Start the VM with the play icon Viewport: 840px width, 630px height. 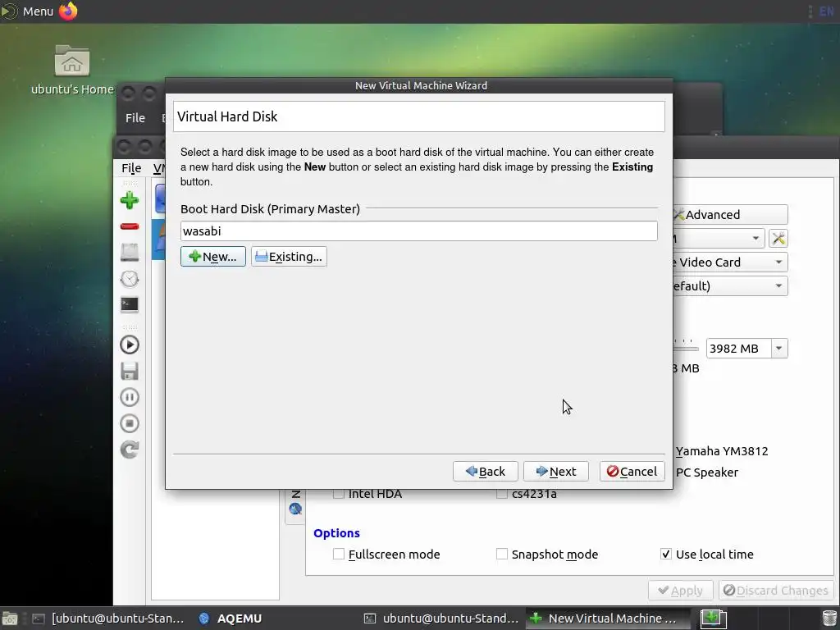(129, 345)
